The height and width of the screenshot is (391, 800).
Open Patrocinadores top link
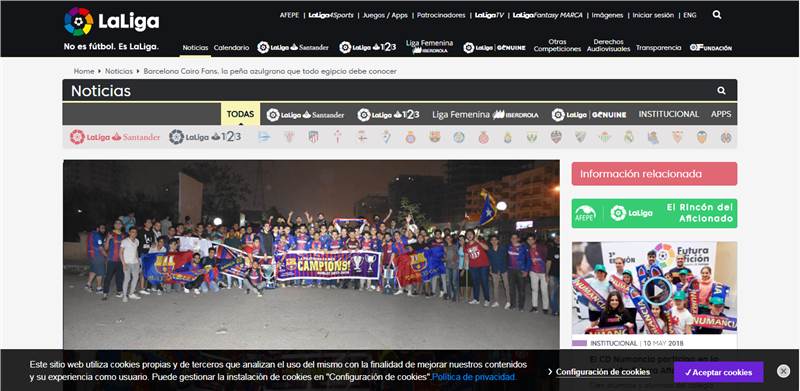pyautogui.click(x=441, y=15)
